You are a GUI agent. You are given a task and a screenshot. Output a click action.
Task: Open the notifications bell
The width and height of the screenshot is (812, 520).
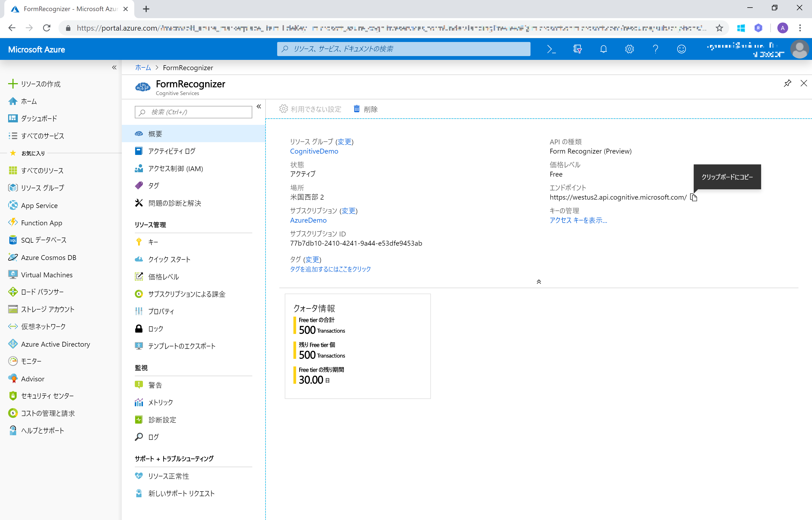point(604,49)
